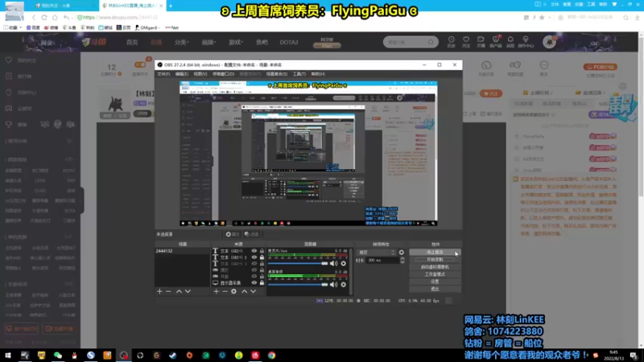Image resolution: width=644 pixels, height=362 pixels.
Task: Open the DOTA2 link in Douyu navigation
Action: tap(289, 43)
